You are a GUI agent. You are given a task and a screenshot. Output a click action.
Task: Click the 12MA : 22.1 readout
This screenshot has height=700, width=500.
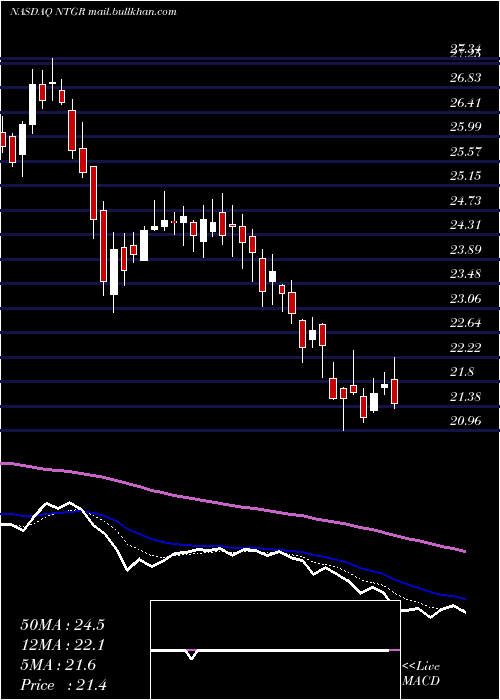tap(62, 645)
